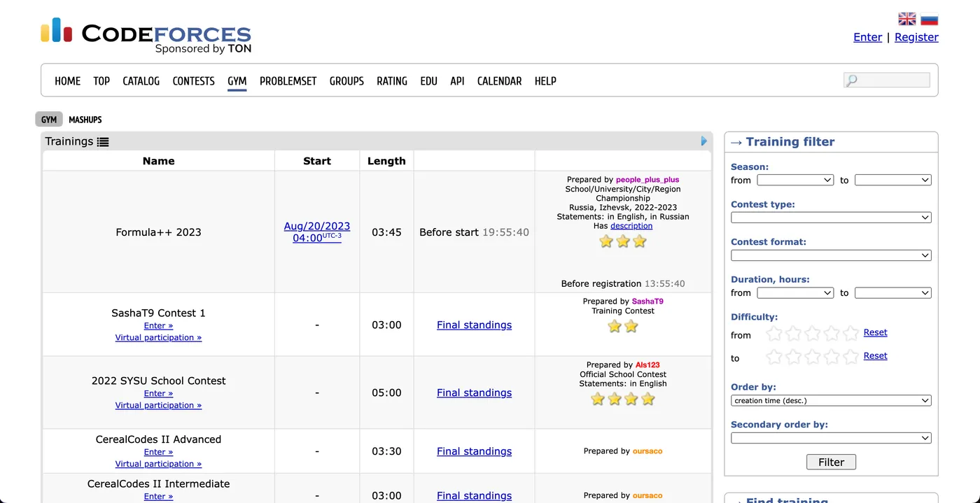Set difficulty 'to' to five stars

point(850,357)
